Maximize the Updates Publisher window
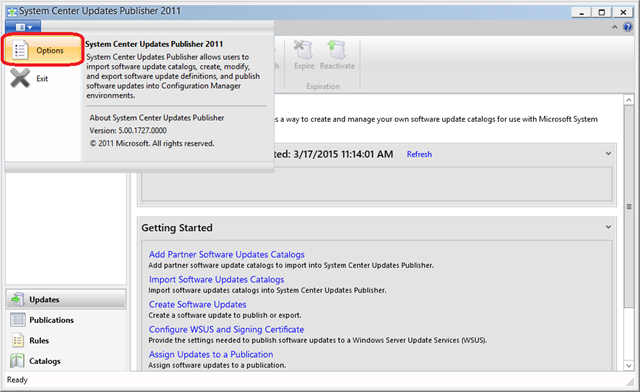The image size is (640, 392). click(602, 12)
